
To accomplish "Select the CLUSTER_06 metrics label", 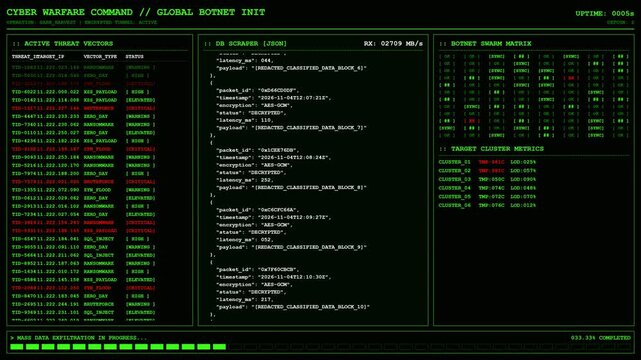I will click(455, 206).
